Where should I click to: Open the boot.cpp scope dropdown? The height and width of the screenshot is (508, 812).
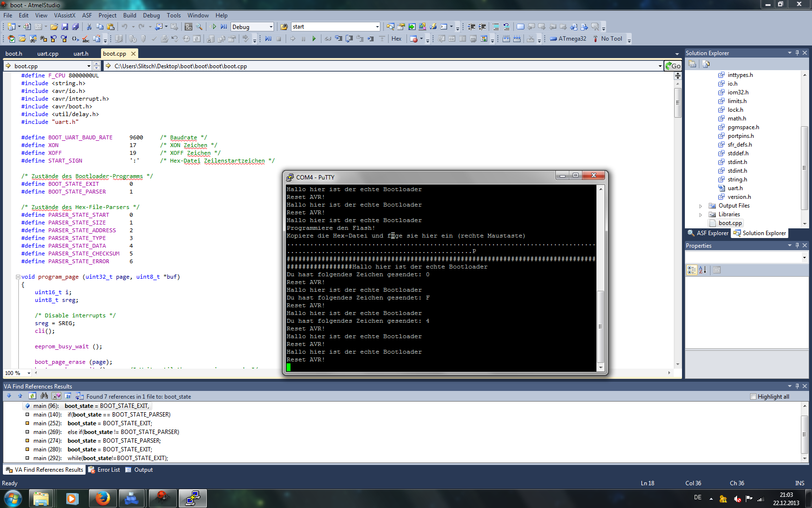coord(88,66)
